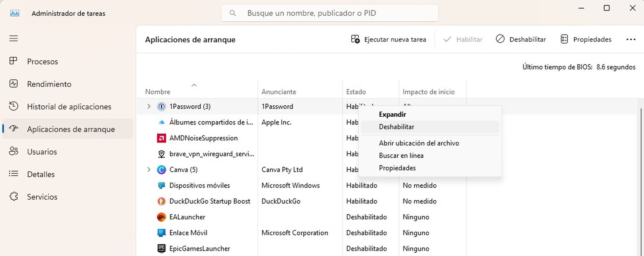Click the Habilitar toolbar button
This screenshot has height=256, width=644.
pos(463,39)
